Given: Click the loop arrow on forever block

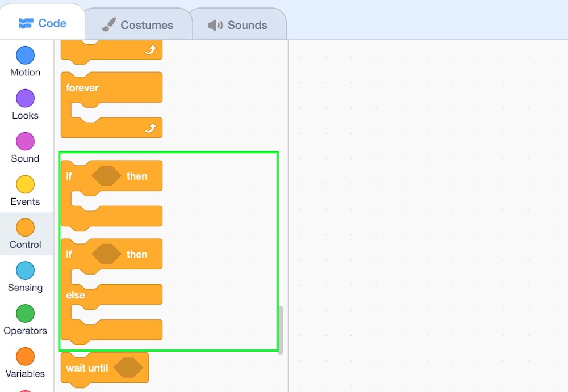Looking at the screenshot, I should [x=150, y=129].
